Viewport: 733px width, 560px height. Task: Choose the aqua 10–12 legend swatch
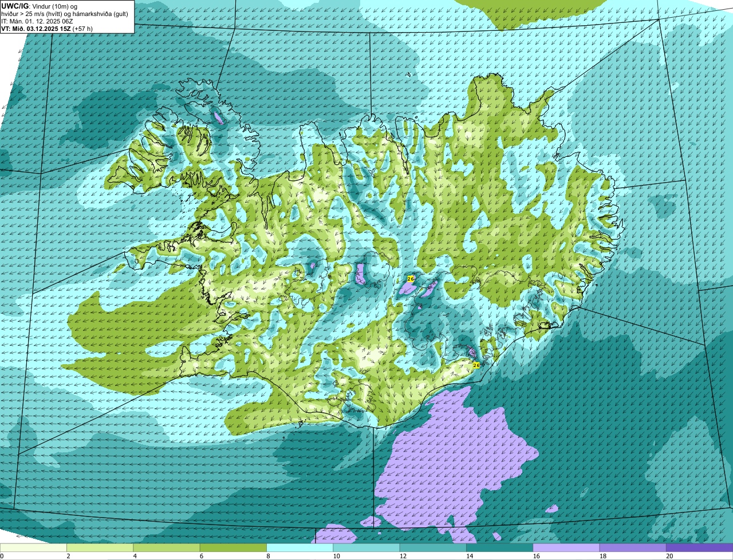click(x=366, y=547)
